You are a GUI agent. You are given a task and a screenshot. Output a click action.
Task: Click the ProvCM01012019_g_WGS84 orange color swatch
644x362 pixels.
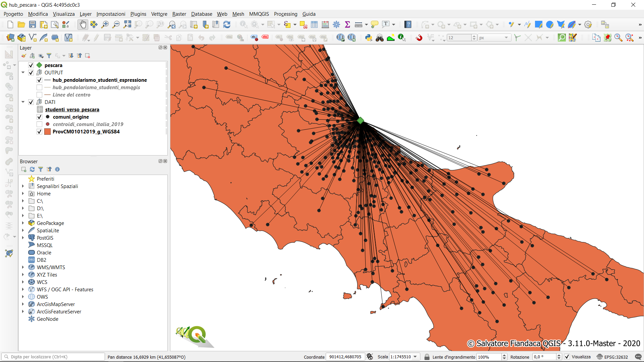pyautogui.click(x=47, y=132)
